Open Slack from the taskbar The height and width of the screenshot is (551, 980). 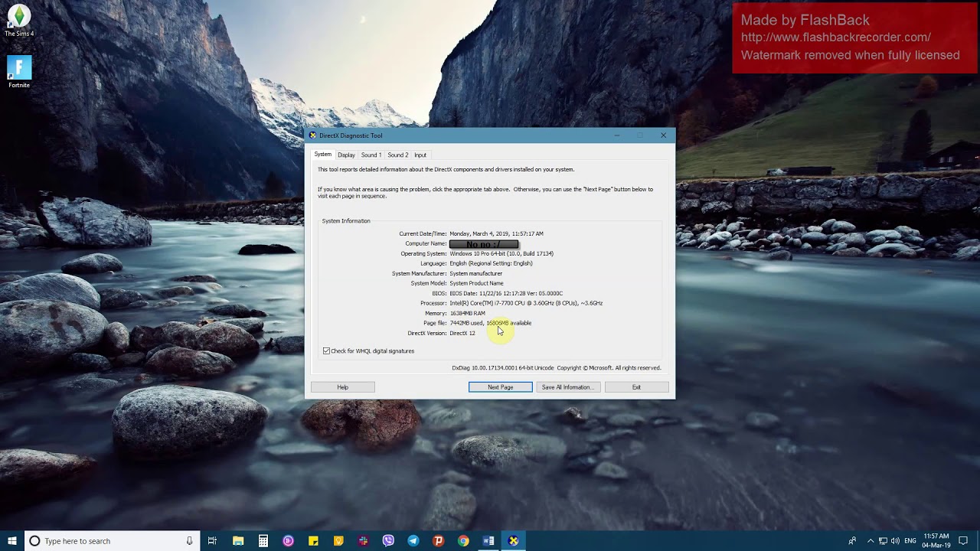tap(363, 541)
